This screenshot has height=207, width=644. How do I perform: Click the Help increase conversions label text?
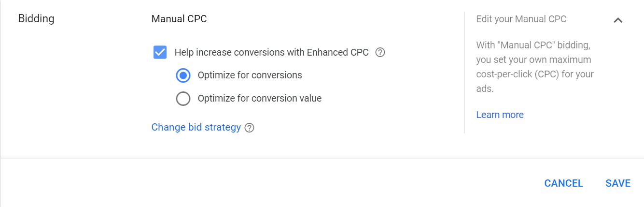pyautogui.click(x=271, y=52)
